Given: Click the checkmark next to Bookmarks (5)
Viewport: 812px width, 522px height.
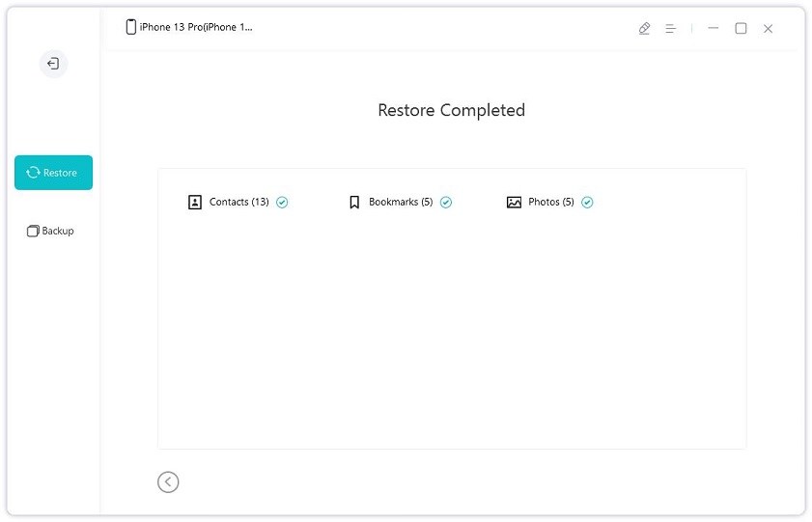Looking at the screenshot, I should coord(446,203).
